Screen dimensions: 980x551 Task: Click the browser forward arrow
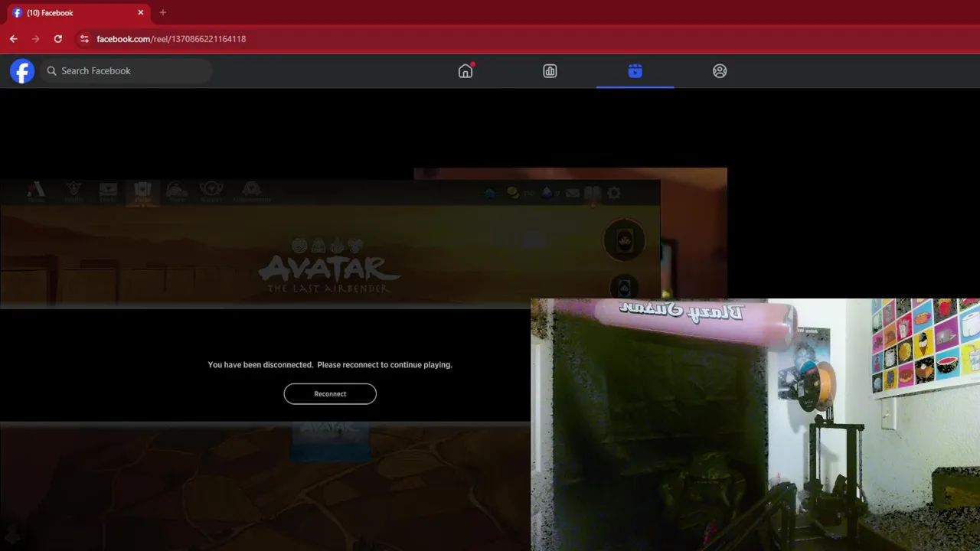(35, 39)
